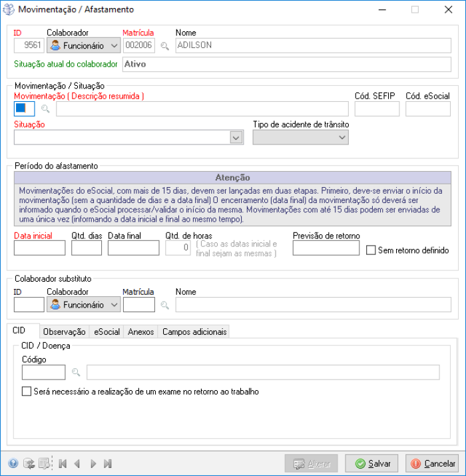
Task: Jump to the last record
Action: 108,463
